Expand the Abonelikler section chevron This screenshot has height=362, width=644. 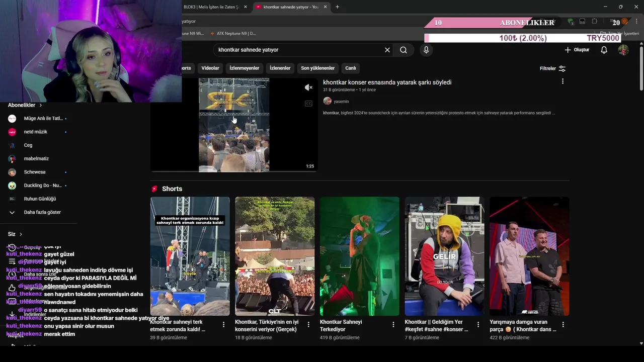[41, 105]
